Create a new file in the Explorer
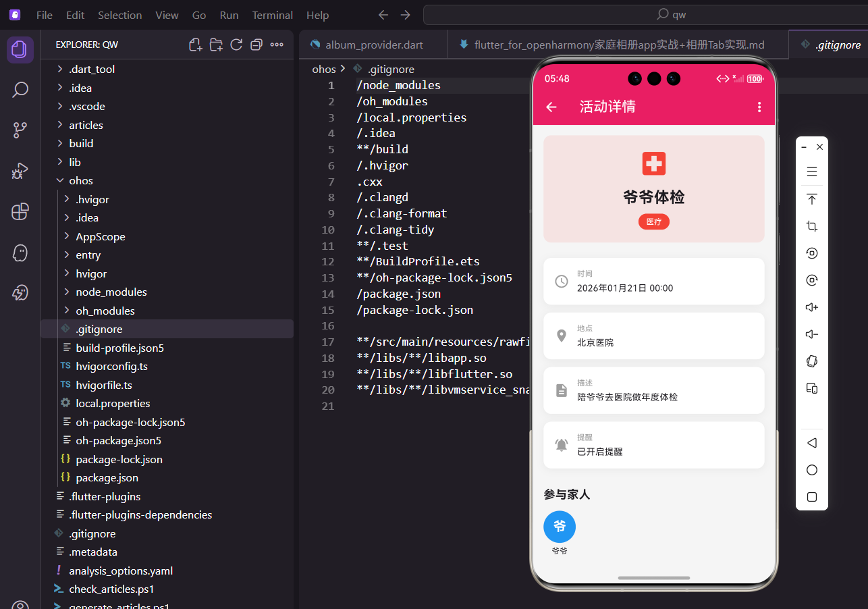 coord(195,43)
